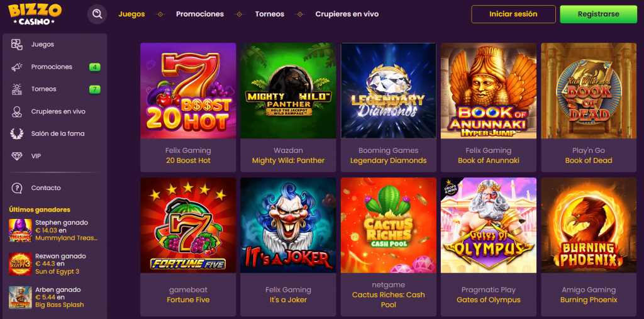The width and height of the screenshot is (644, 319).
Task: Open the 20 Boost Hot game tile
Action: (x=188, y=91)
